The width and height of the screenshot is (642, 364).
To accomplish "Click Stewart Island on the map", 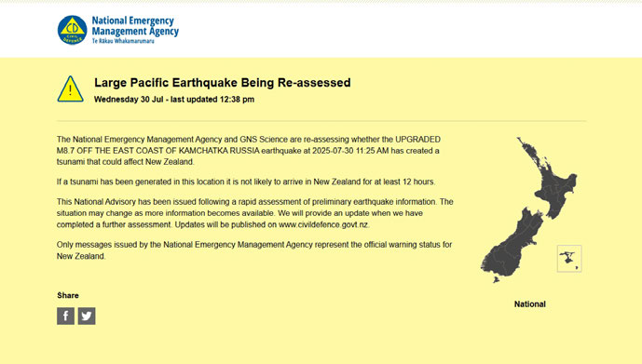I will pos(497,280).
